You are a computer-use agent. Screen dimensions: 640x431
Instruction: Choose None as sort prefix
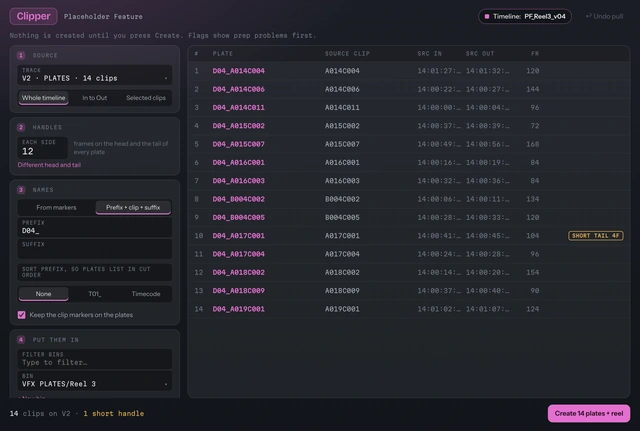pos(43,294)
